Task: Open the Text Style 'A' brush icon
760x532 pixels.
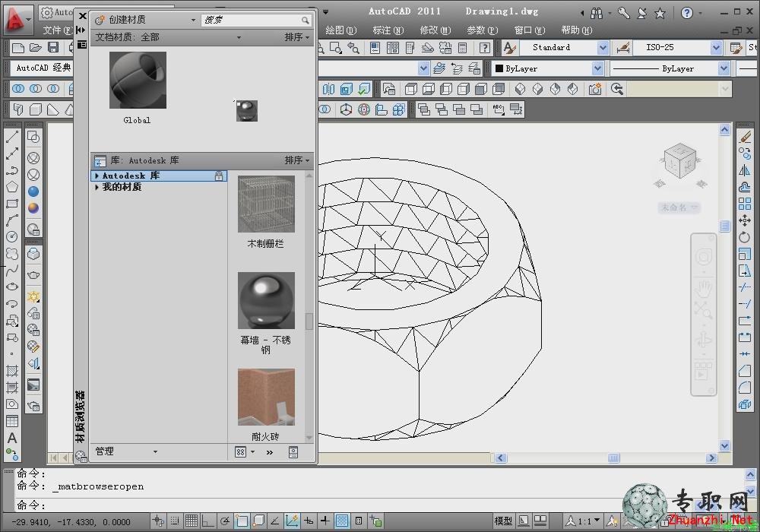Action: tap(509, 47)
